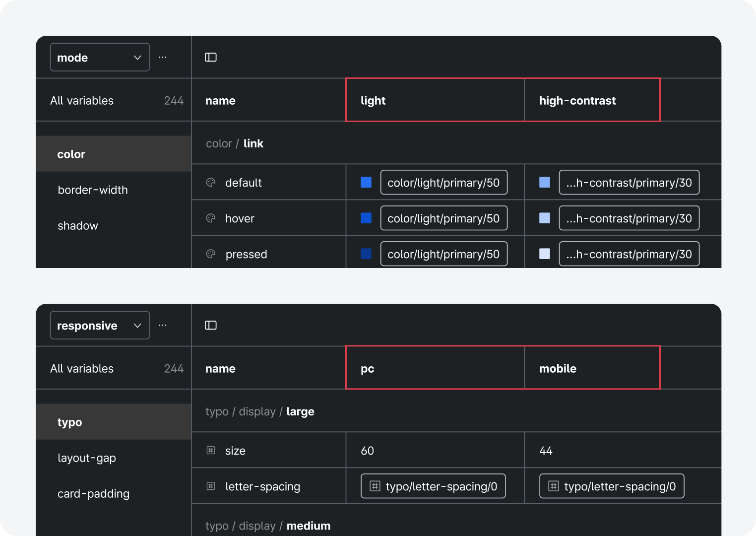756x536 pixels.
Task: Open more options beside the mode dropdown
Action: [162, 57]
